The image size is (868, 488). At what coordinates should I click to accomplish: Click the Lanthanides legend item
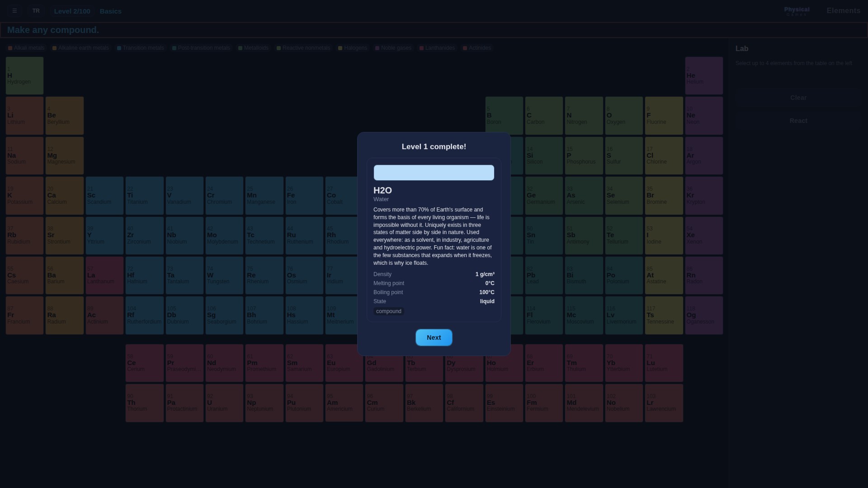(437, 48)
